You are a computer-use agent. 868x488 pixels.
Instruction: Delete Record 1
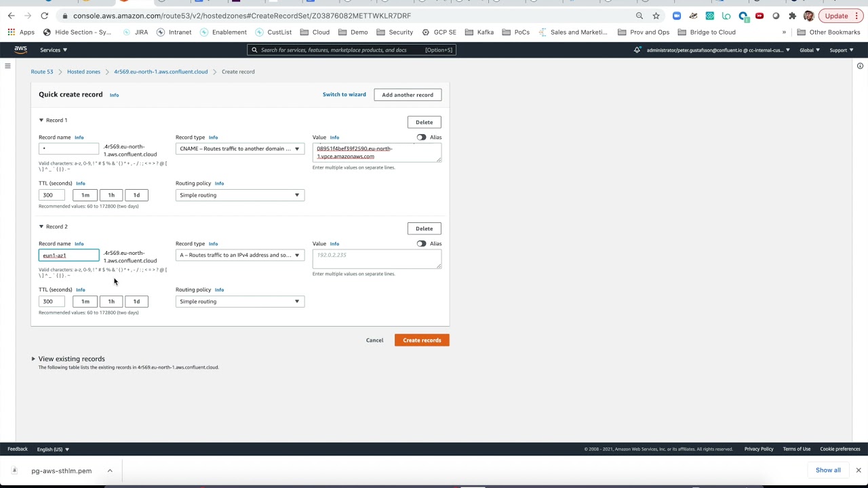tap(424, 122)
